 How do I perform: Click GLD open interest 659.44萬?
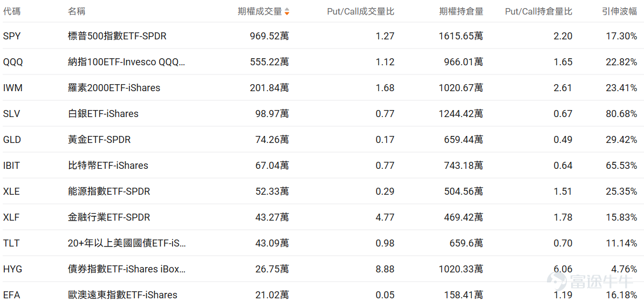point(464,140)
